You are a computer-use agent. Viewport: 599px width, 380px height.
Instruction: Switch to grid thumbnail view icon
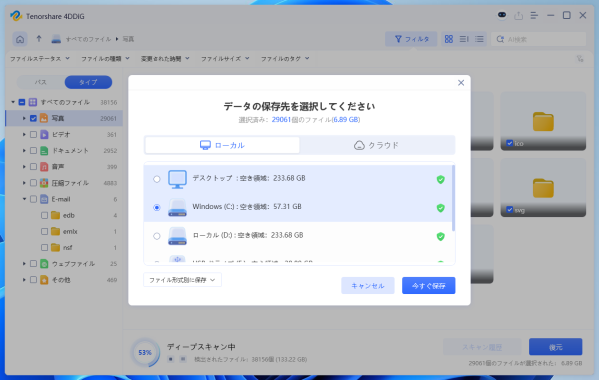pos(449,39)
